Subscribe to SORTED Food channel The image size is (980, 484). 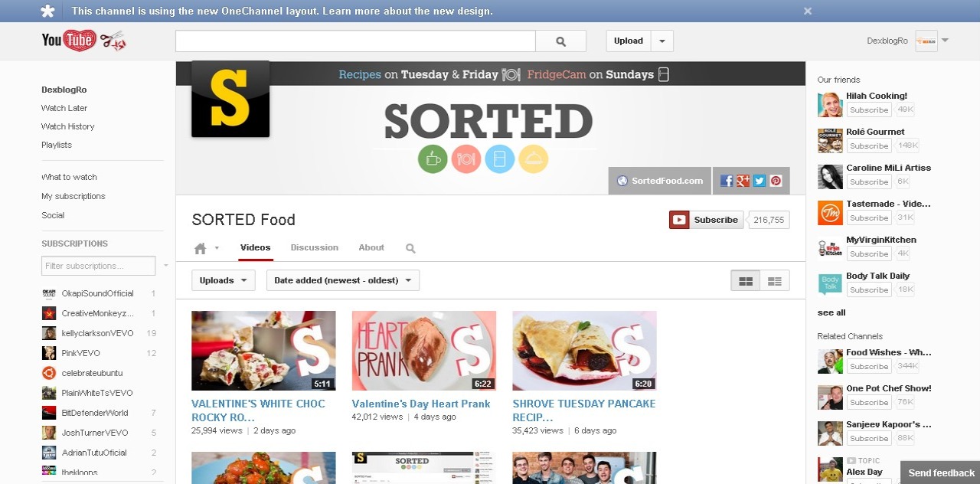(x=706, y=220)
